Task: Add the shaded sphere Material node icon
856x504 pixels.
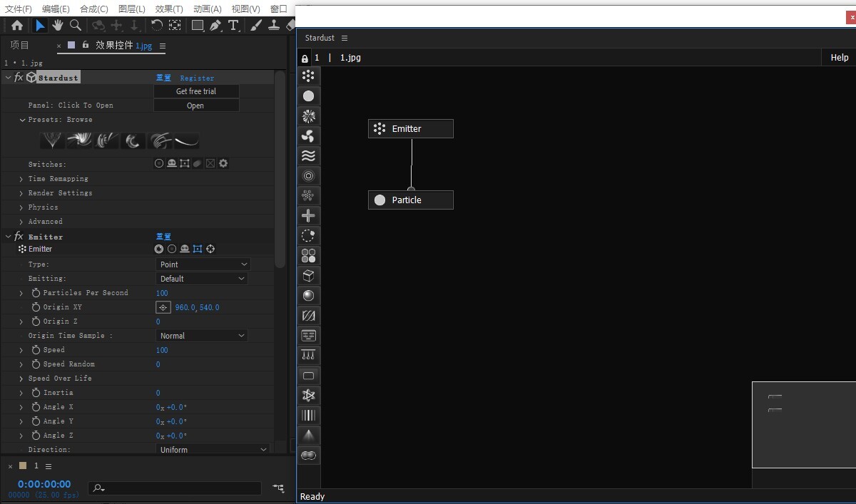Action: (x=308, y=295)
